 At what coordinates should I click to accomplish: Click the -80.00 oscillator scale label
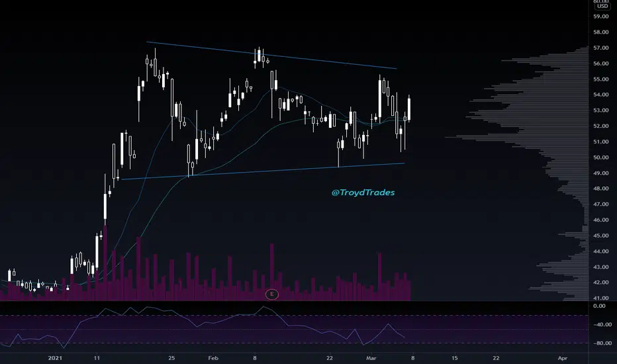(x=602, y=343)
